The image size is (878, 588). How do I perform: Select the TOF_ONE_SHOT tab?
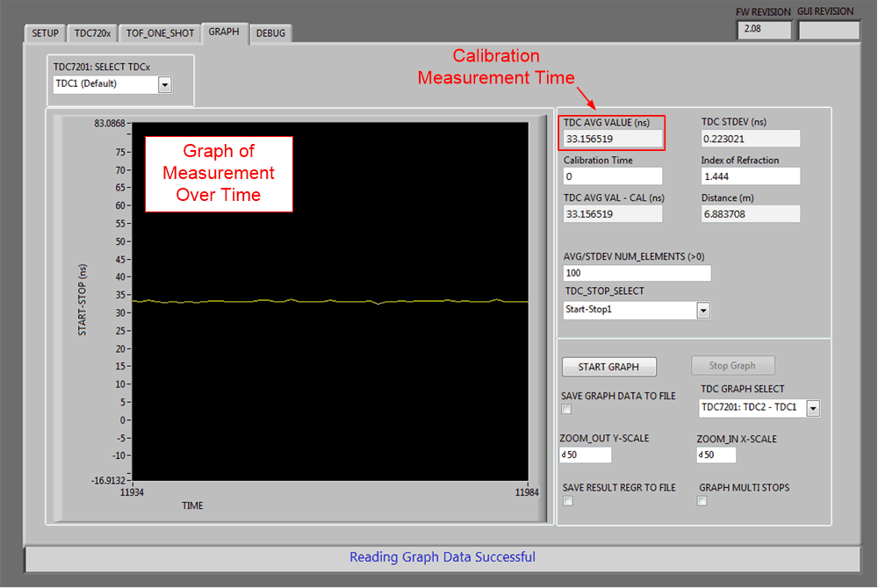(x=158, y=33)
